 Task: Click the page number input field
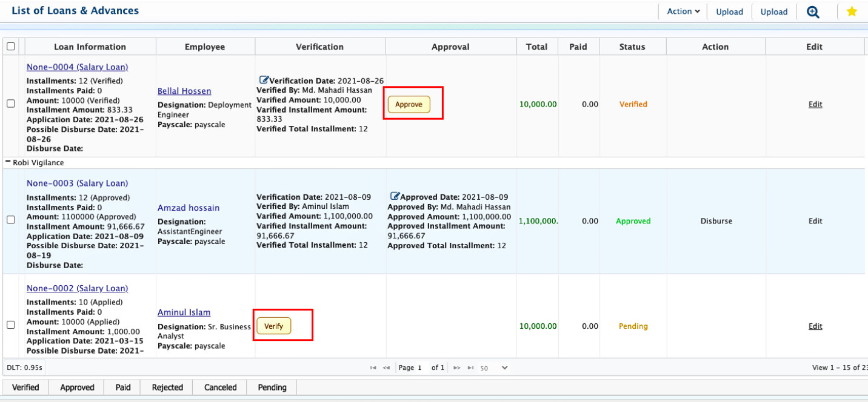421,367
